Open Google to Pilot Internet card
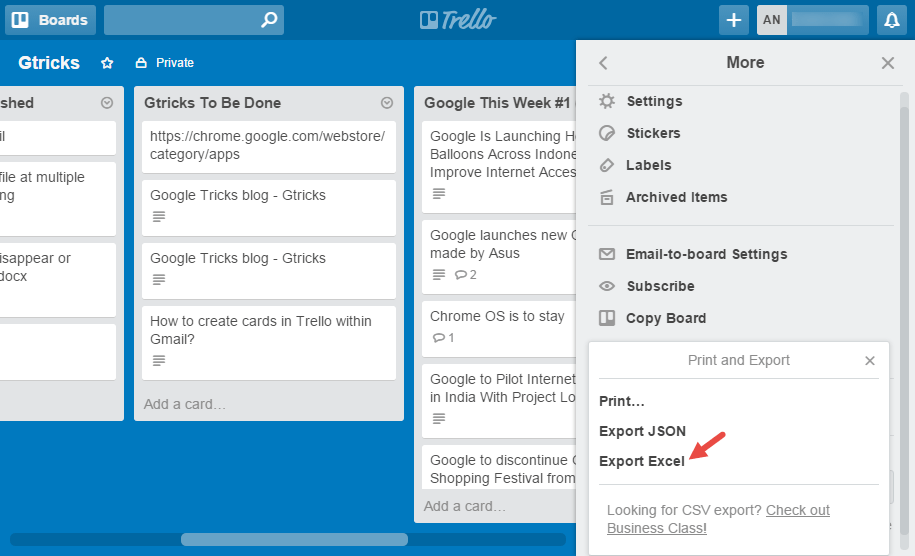The height and width of the screenshot is (556, 915). (x=499, y=401)
